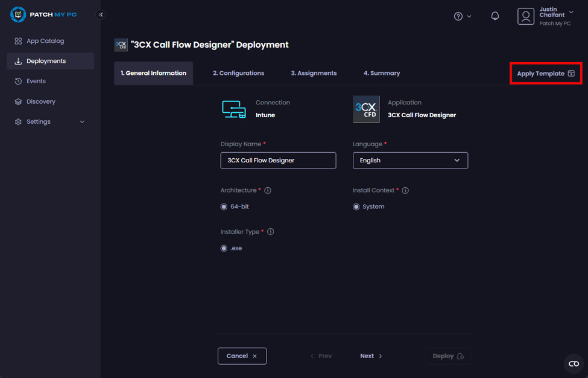
Task: Open the chat widget in bottom corner
Action: pos(573,364)
